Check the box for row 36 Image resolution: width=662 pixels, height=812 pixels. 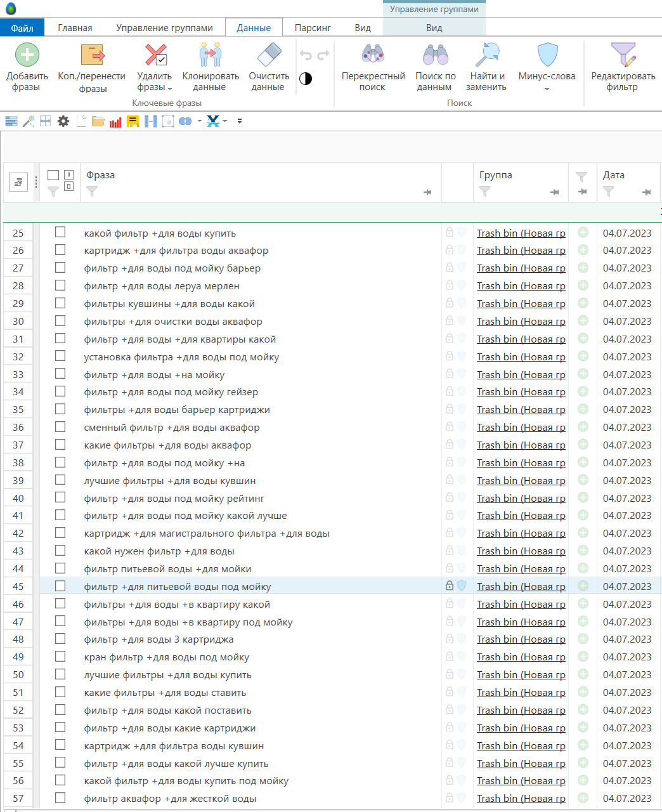60,427
